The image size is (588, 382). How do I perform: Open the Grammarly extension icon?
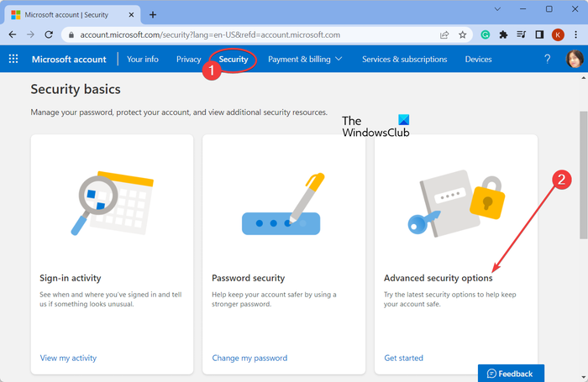point(486,35)
